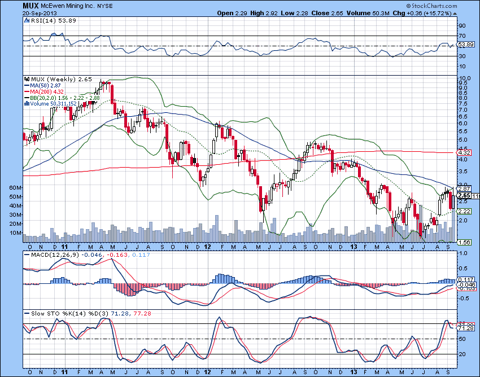Click the 53.89 RSI value tag on right

click(466, 44)
